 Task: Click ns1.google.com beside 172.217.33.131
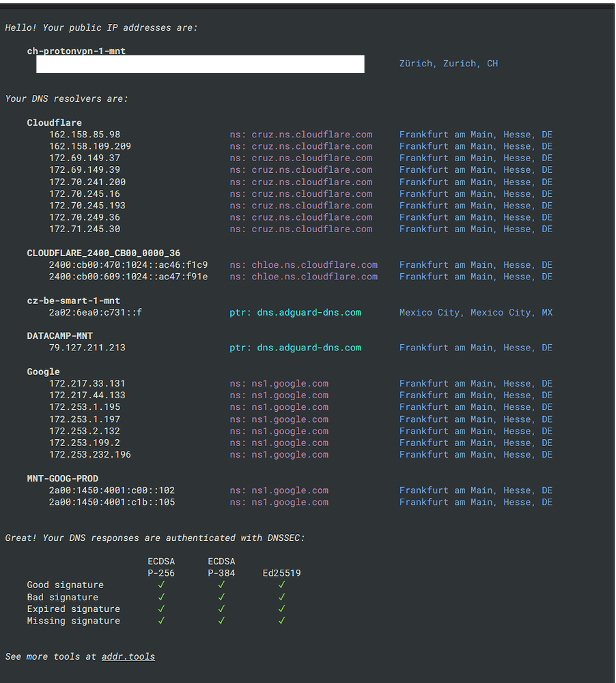click(290, 383)
